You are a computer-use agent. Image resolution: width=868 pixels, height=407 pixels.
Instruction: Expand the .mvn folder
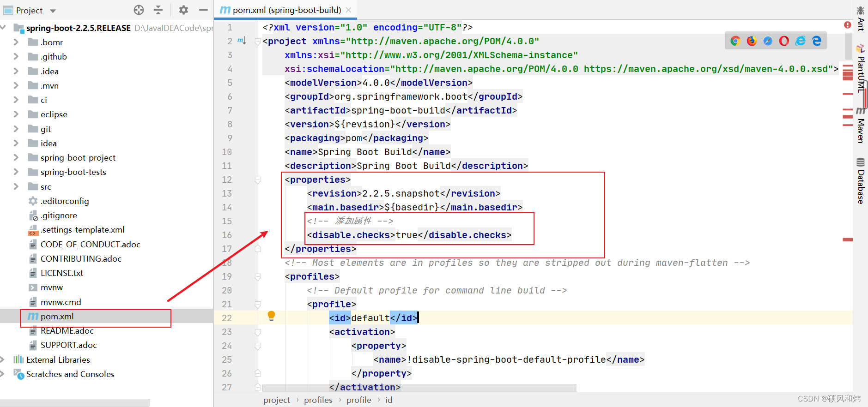pyautogui.click(x=16, y=85)
